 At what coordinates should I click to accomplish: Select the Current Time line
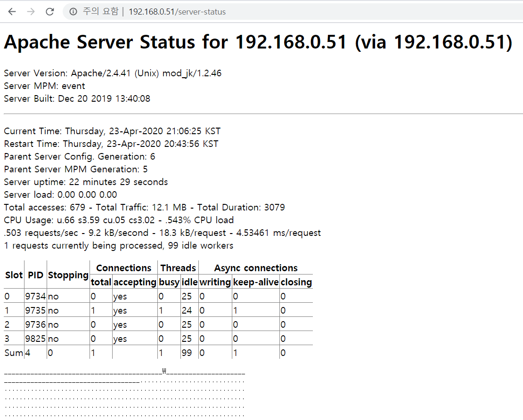tap(112, 131)
